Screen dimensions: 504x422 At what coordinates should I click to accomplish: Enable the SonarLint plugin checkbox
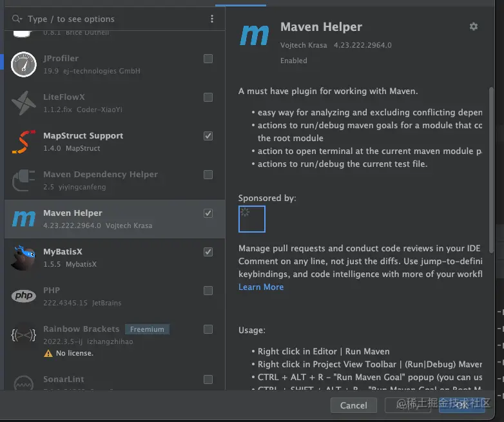[x=208, y=379]
